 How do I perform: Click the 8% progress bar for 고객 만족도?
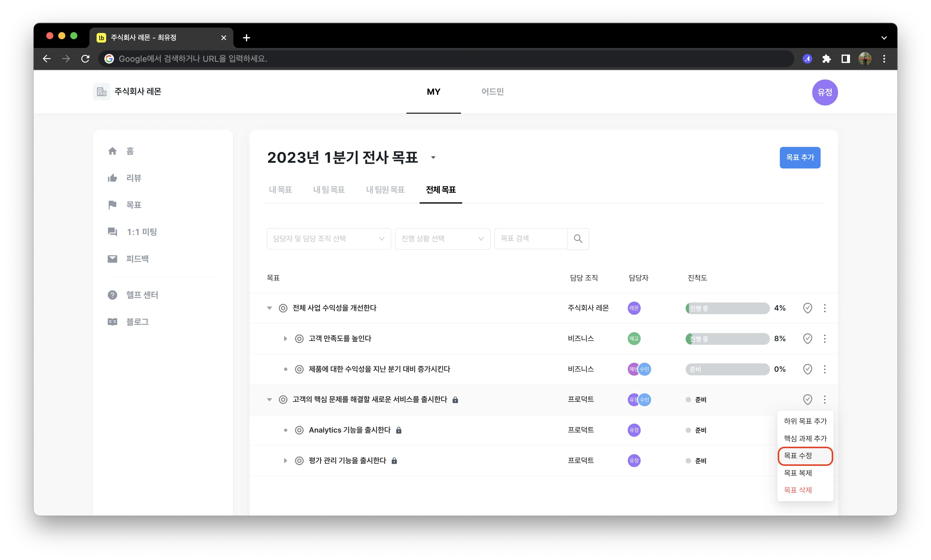727,338
